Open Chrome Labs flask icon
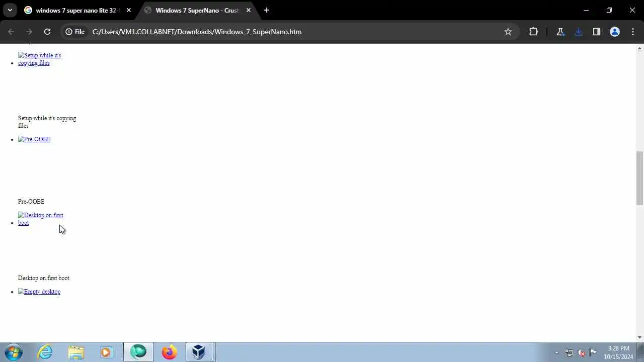Image resolution: width=644 pixels, height=362 pixels. point(560,32)
